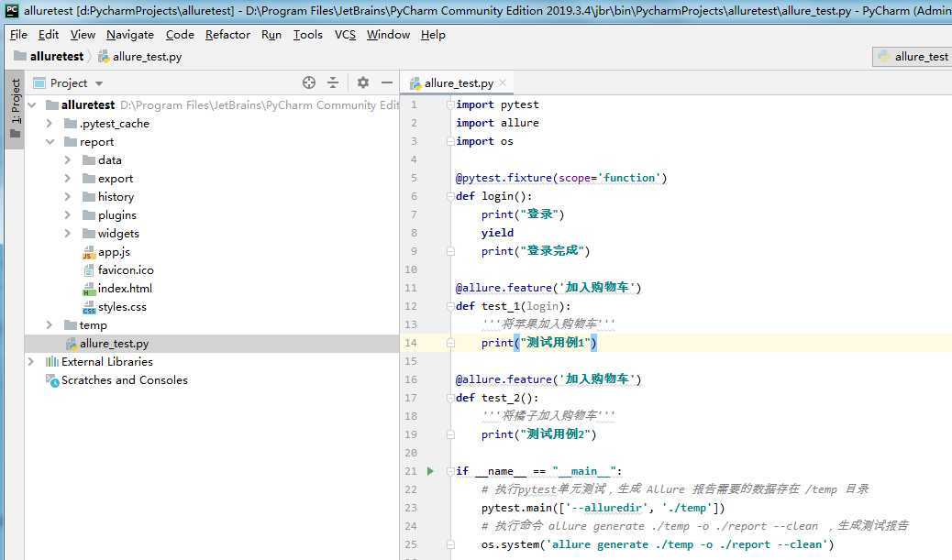The image size is (952, 560).
Task: Toggle fold marker at line 21 if block
Action: [x=450, y=471]
